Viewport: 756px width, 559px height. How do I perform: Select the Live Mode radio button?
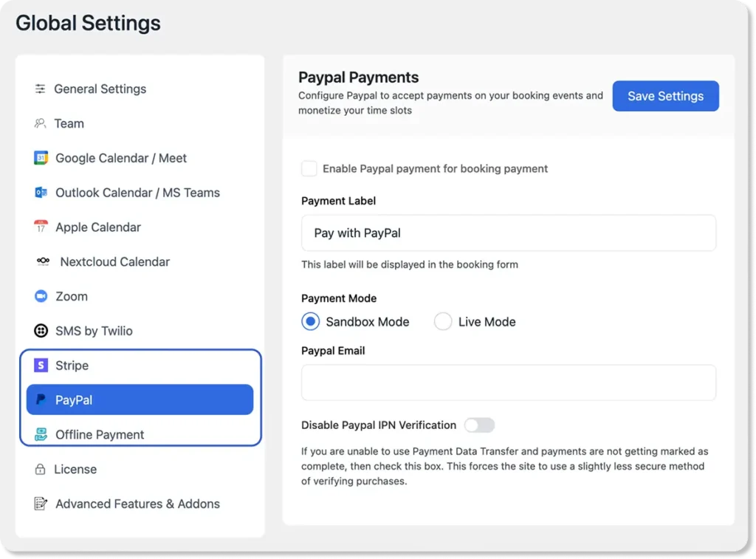[x=443, y=322]
